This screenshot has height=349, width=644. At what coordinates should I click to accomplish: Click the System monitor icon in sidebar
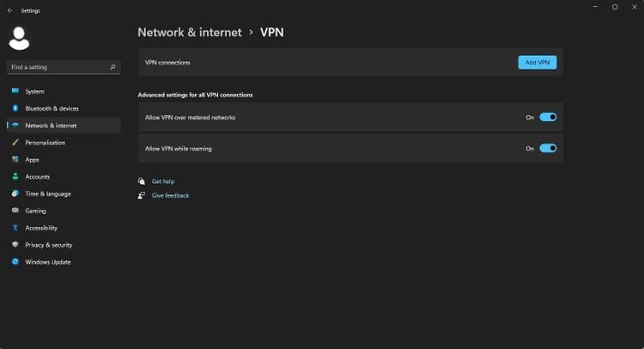pyautogui.click(x=15, y=91)
